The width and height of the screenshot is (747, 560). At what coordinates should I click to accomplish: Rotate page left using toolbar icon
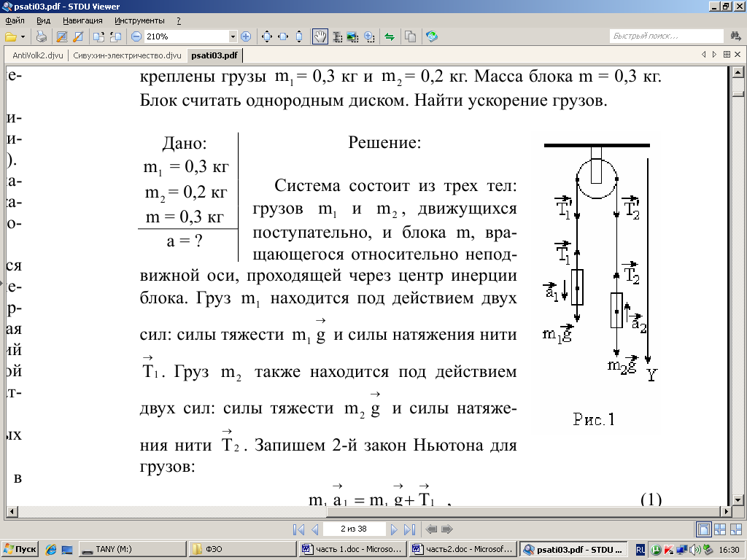pyautogui.click(x=98, y=36)
